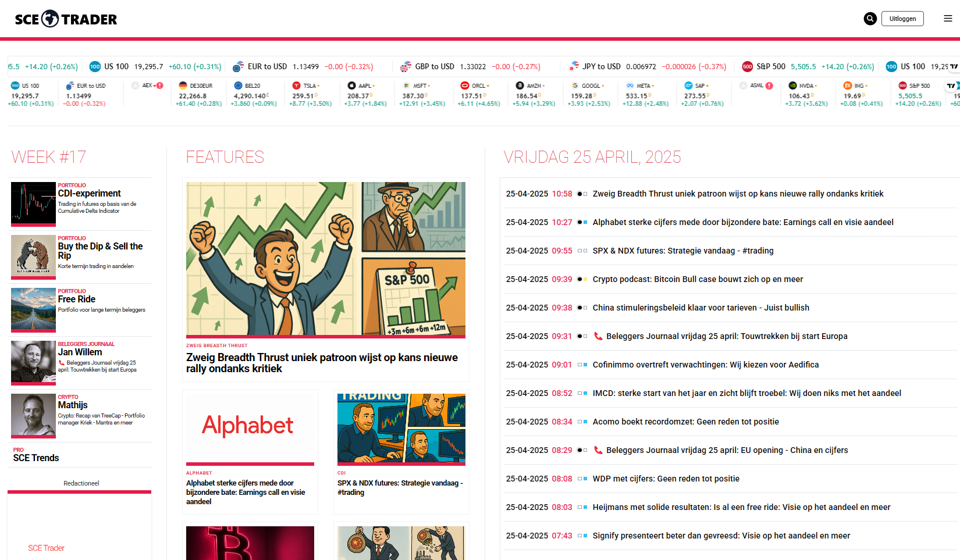
Task: Open the China stimuleringsbeleid tarieven headline
Action: (x=701, y=308)
